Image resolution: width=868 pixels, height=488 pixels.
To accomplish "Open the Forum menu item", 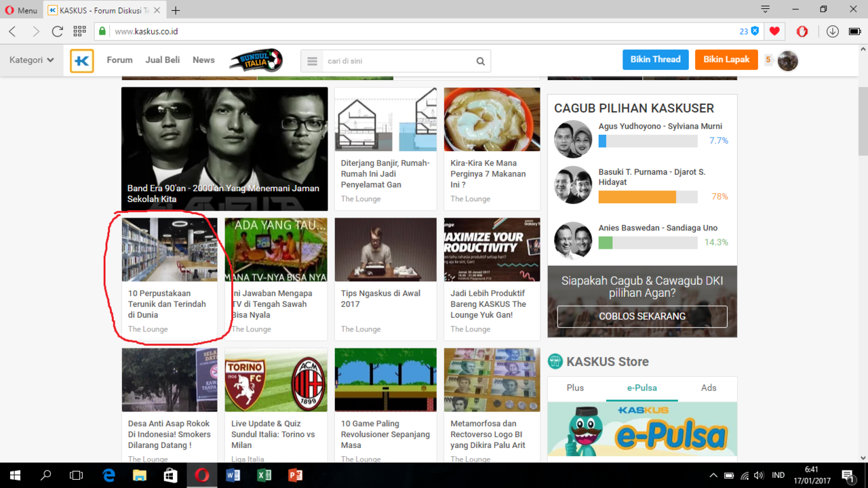I will [x=119, y=60].
